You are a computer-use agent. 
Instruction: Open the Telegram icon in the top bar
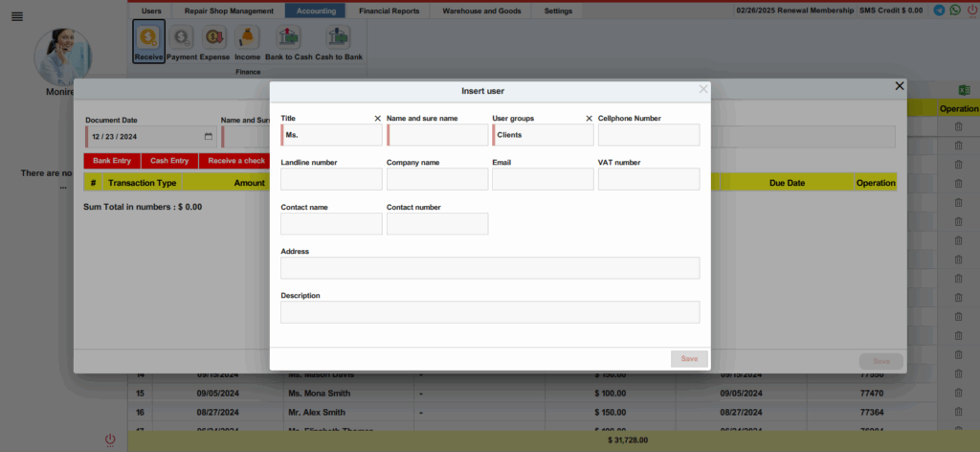(940, 10)
